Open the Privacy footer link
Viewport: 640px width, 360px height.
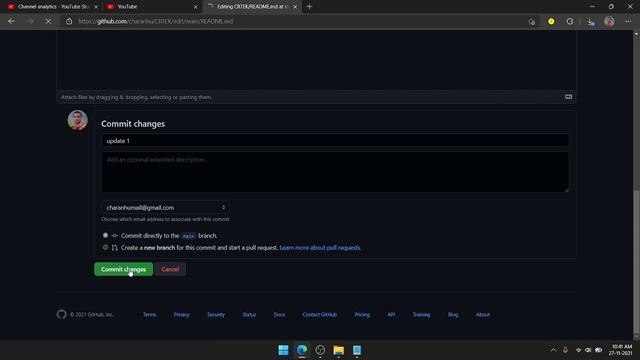pos(181,314)
